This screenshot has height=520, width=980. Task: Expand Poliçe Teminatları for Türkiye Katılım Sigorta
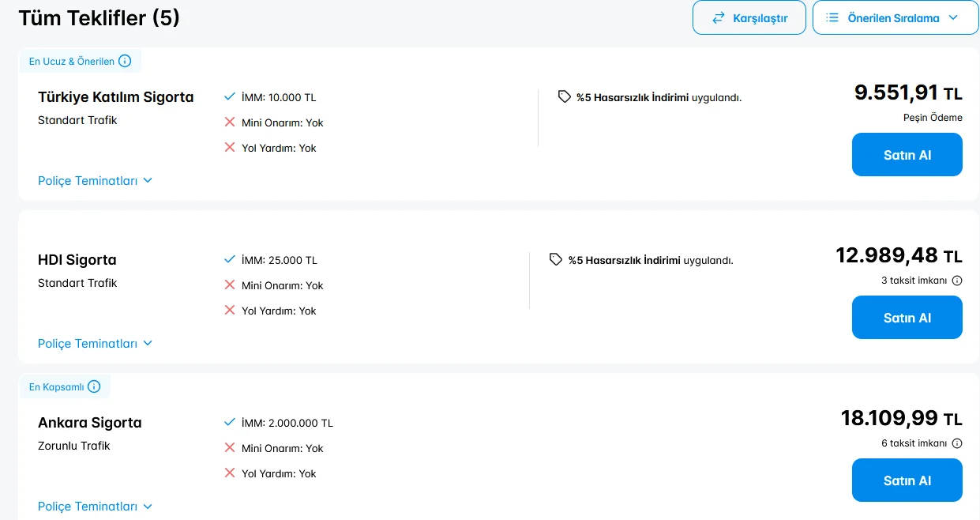pyautogui.click(x=95, y=181)
